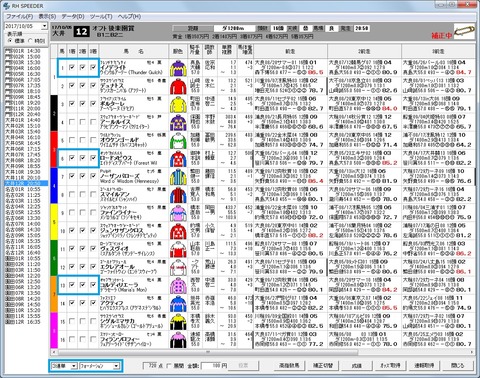The width and height of the screenshot is (480, 378).
Task: Click the purple silks icon for horse 4
Action: tap(178, 122)
